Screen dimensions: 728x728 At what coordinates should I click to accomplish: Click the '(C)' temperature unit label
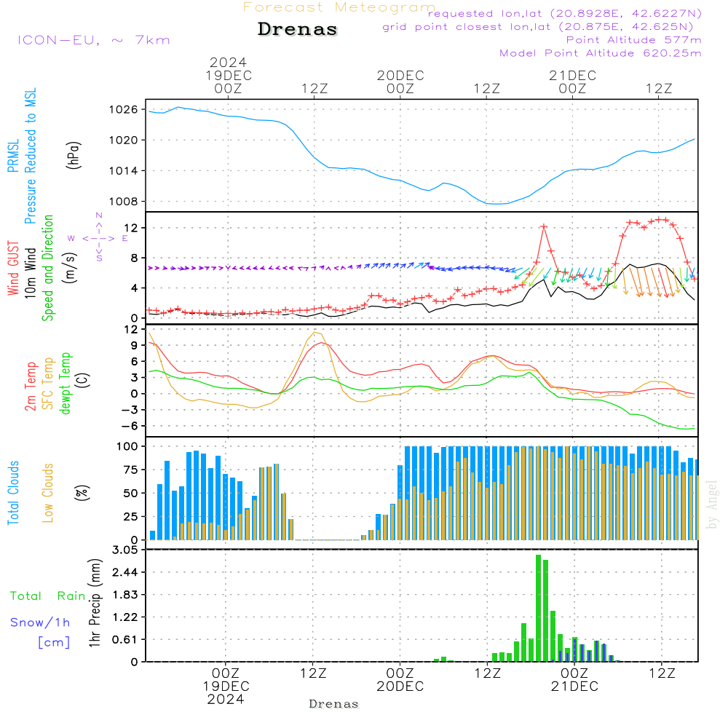point(83,380)
